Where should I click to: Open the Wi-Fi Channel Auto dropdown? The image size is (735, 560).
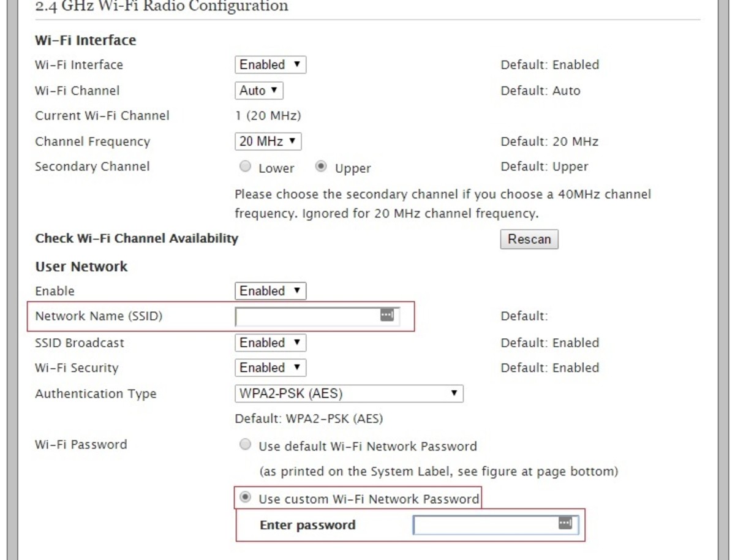click(x=258, y=91)
